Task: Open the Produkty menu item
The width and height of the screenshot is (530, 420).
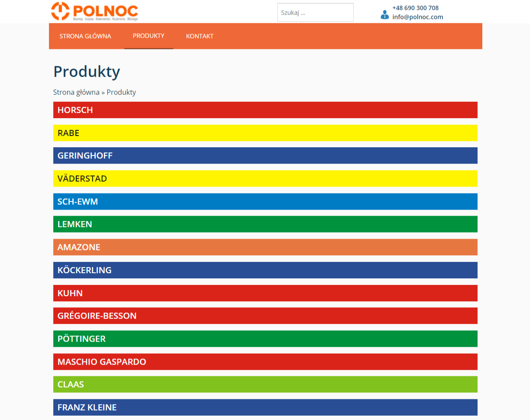Action: pos(149,36)
